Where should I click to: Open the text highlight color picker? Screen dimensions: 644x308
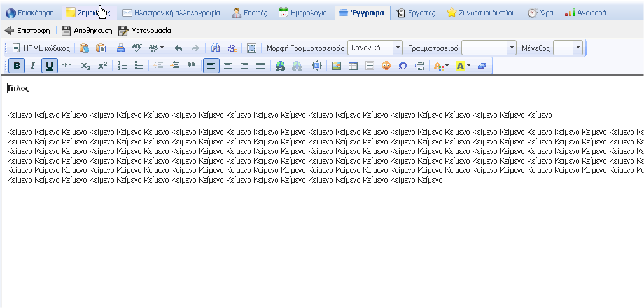pyautogui.click(x=463, y=66)
